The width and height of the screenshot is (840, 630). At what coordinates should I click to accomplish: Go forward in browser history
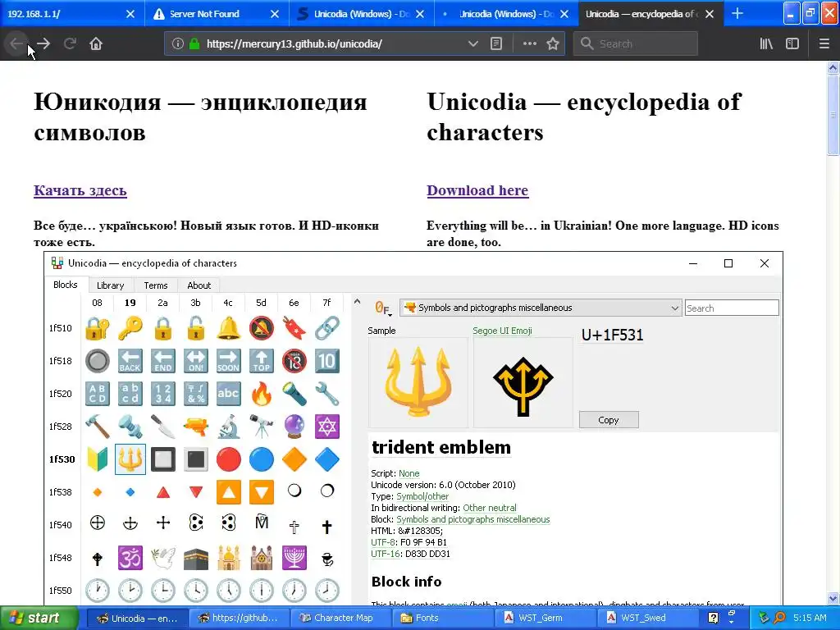coord(44,43)
